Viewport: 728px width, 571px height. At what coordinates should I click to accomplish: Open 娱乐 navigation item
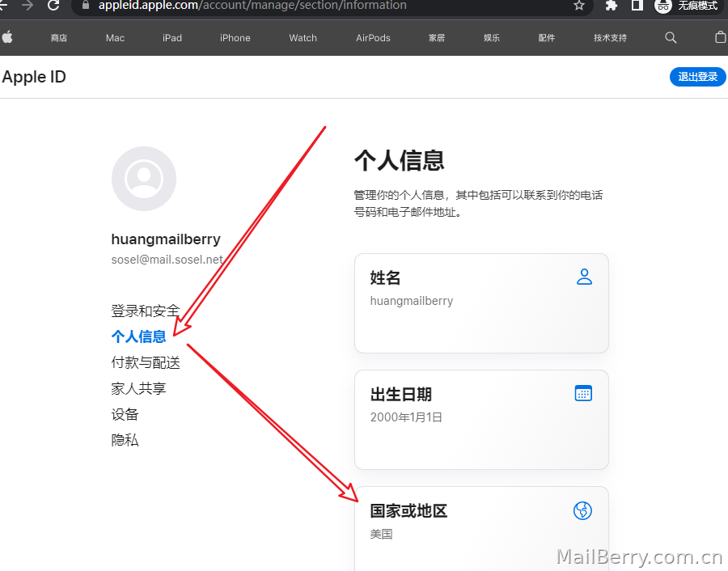(x=492, y=38)
